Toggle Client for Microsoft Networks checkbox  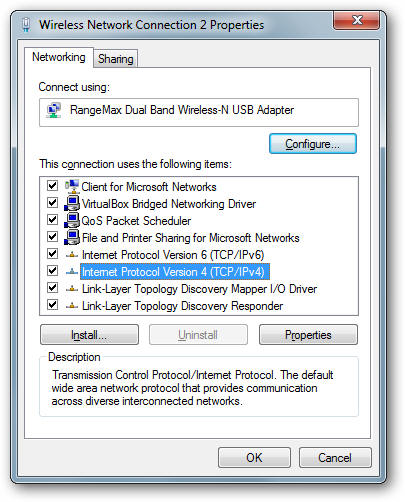coord(52,186)
